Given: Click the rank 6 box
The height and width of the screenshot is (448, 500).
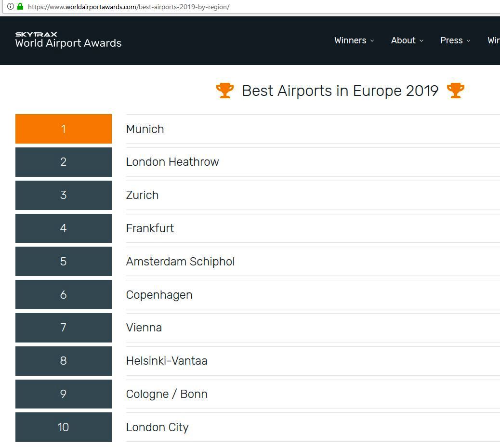Looking at the screenshot, I should pyautogui.click(x=64, y=295).
